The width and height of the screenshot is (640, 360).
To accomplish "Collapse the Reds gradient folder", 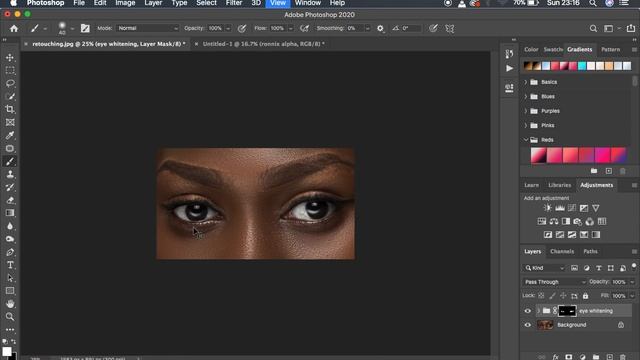I will click(x=526, y=140).
